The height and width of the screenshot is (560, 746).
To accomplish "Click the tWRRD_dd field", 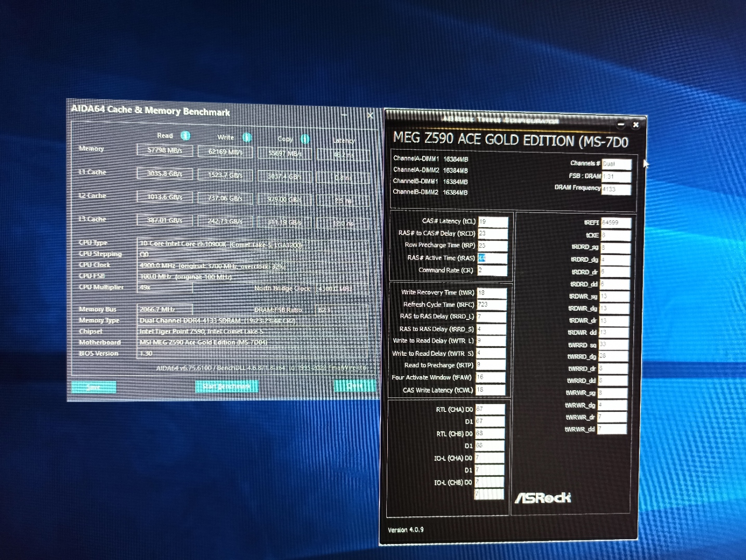I will tap(613, 381).
